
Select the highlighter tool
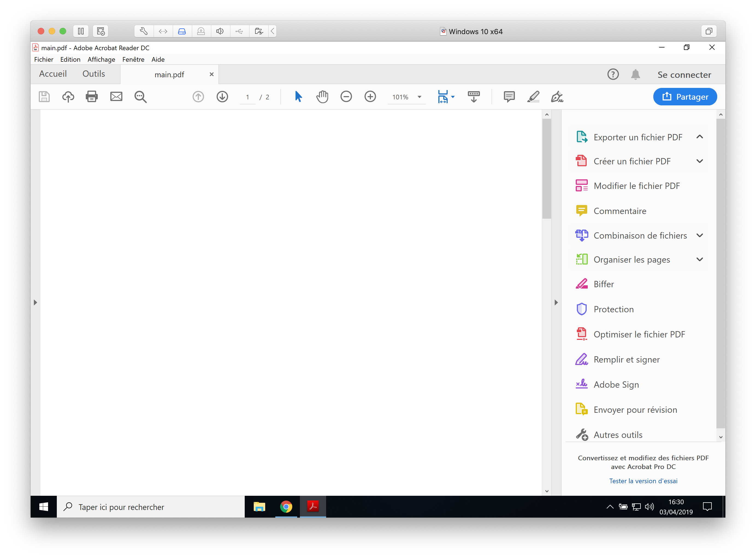point(533,97)
